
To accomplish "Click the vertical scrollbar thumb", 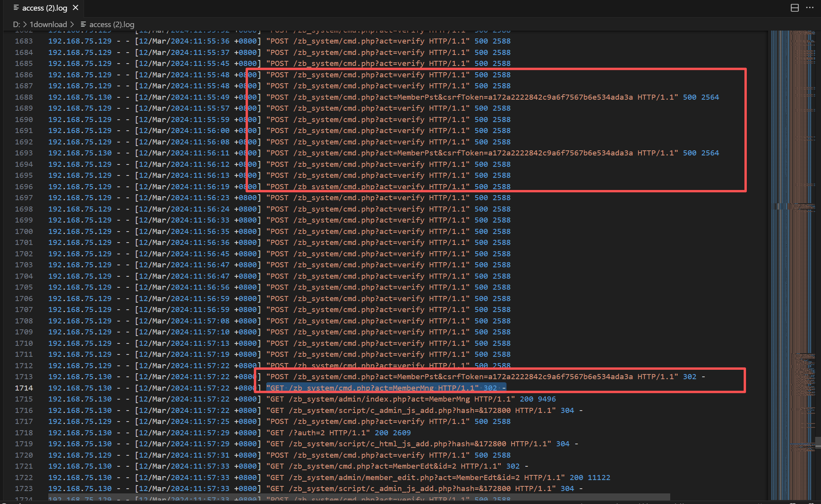I will [x=818, y=442].
